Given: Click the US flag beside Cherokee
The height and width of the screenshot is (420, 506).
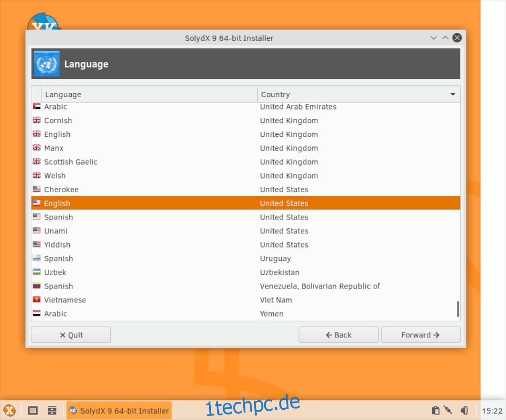Looking at the screenshot, I should click(37, 190).
